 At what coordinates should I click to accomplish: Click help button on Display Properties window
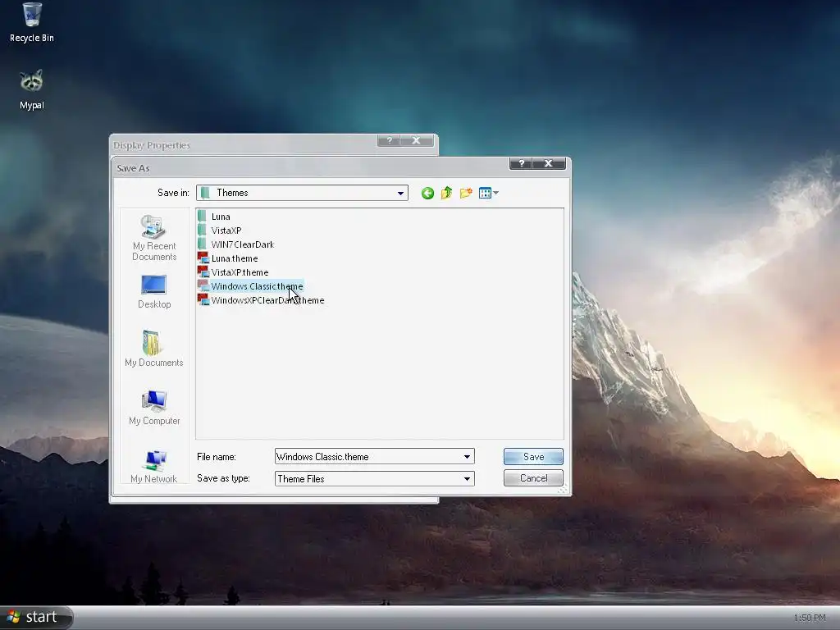coord(389,140)
